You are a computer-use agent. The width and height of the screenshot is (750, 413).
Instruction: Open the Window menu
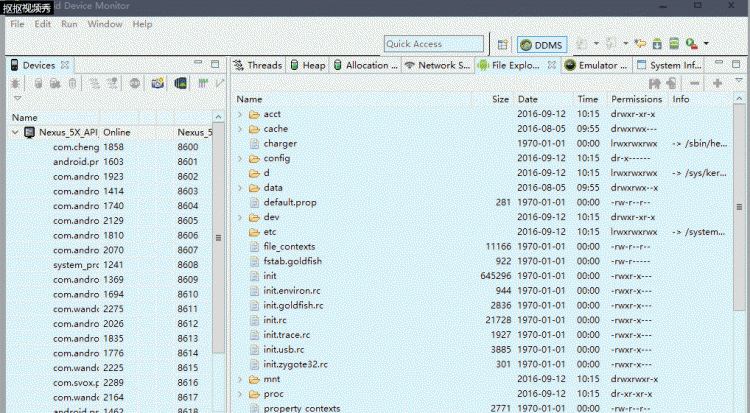coord(105,24)
